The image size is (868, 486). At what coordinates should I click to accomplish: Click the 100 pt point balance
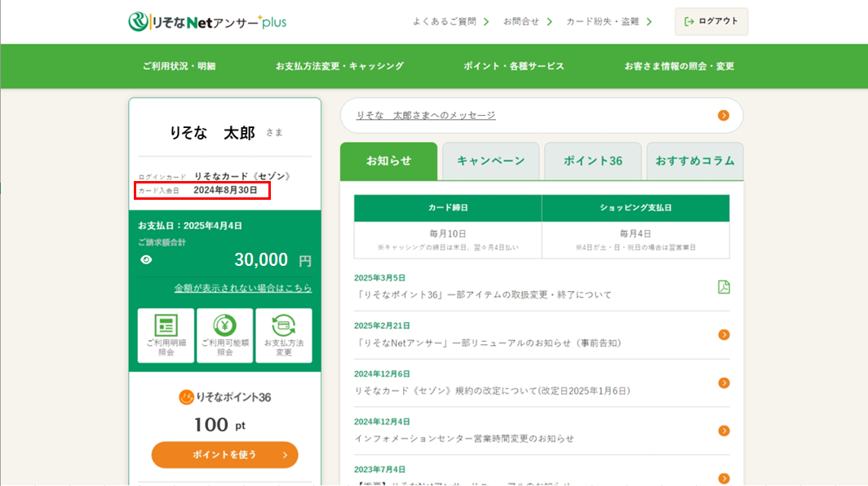219,425
